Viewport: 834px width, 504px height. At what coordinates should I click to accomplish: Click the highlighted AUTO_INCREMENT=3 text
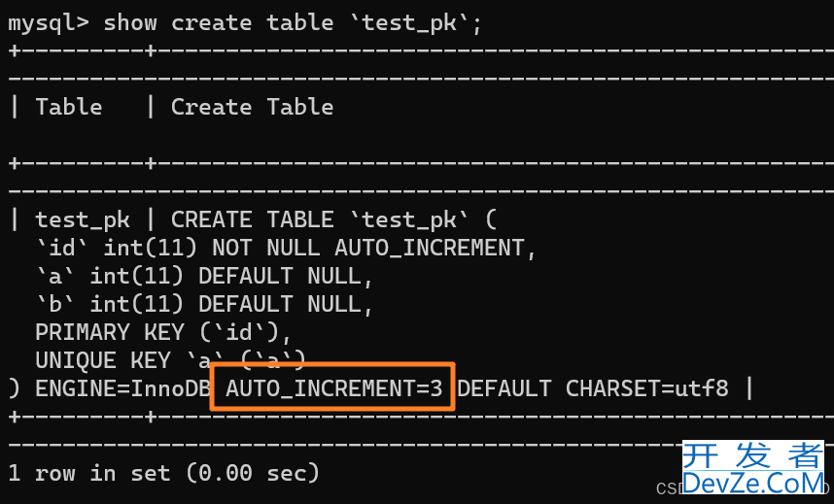[x=333, y=388]
